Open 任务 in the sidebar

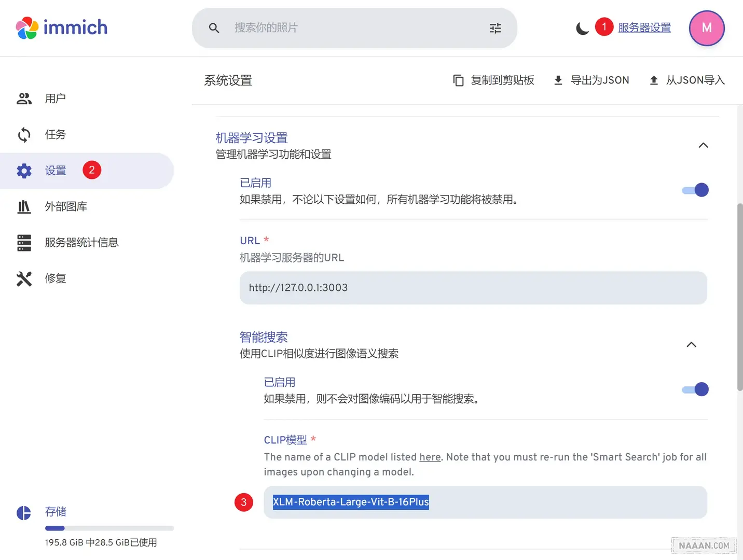tap(55, 135)
